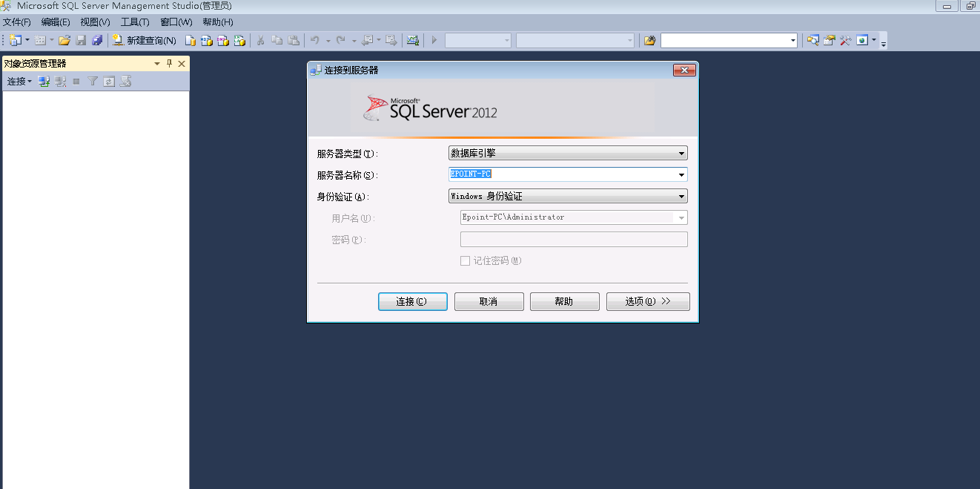
Task: Click the Disconnect icon in Object Explorer
Action: [61, 82]
